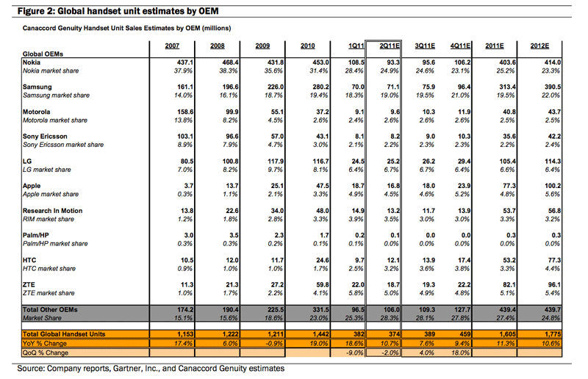588x379 pixels.
Task: Click the Samsung market share label
Action: pos(57,95)
